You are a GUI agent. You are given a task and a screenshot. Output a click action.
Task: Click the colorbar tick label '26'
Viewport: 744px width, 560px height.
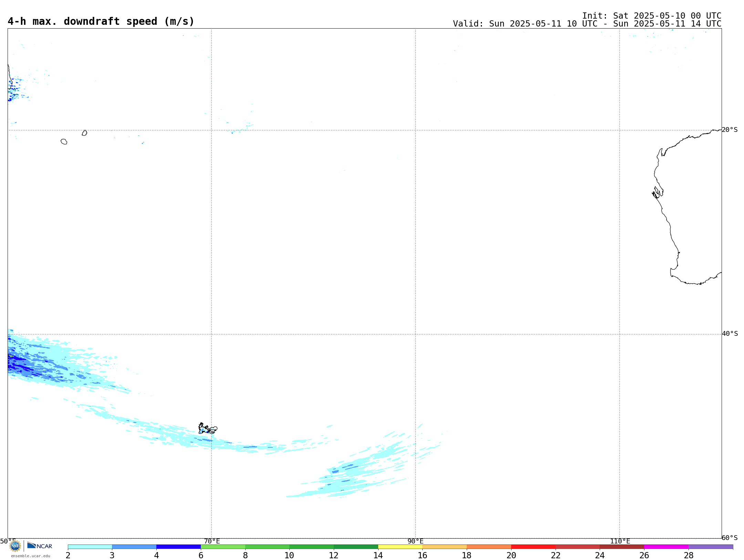click(644, 555)
